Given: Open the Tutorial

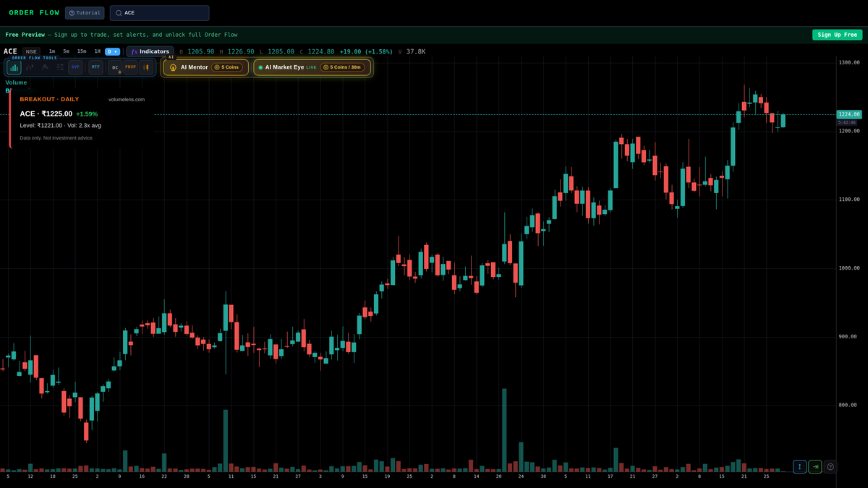Looking at the screenshot, I should 85,13.
